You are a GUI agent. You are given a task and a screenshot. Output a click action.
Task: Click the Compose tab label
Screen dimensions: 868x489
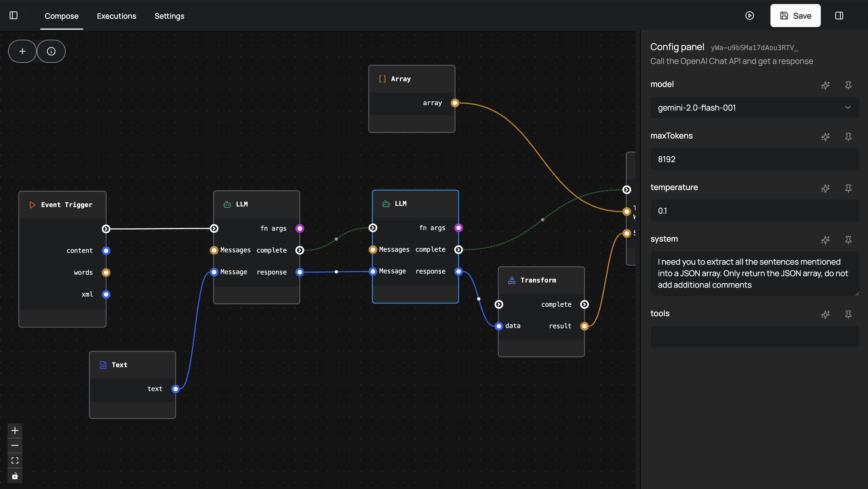coord(61,16)
